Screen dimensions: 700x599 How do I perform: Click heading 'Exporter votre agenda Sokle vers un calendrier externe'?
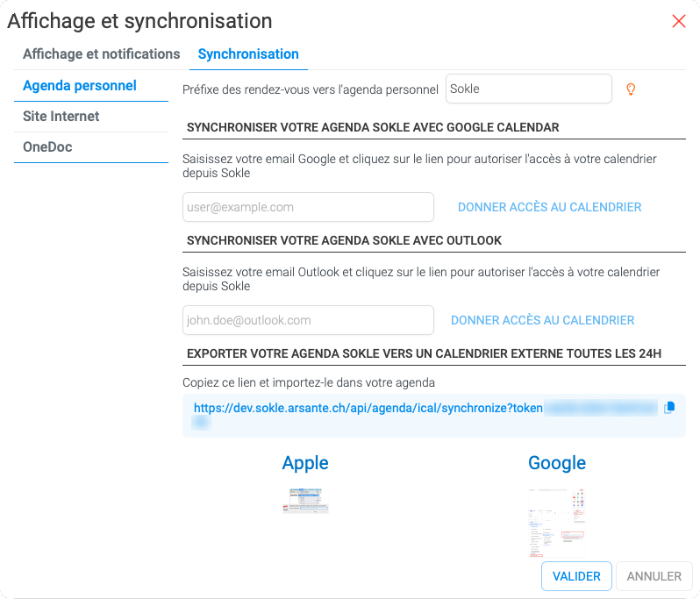click(424, 353)
